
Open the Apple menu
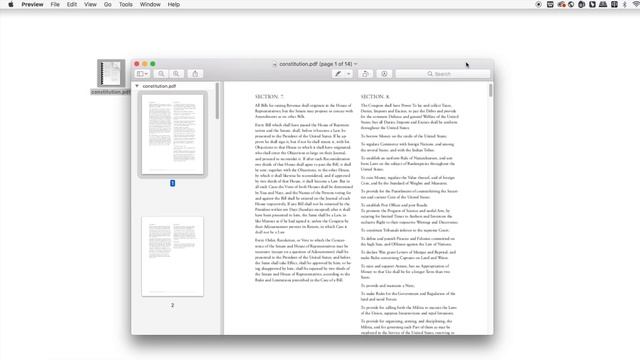pyautogui.click(x=11, y=4)
